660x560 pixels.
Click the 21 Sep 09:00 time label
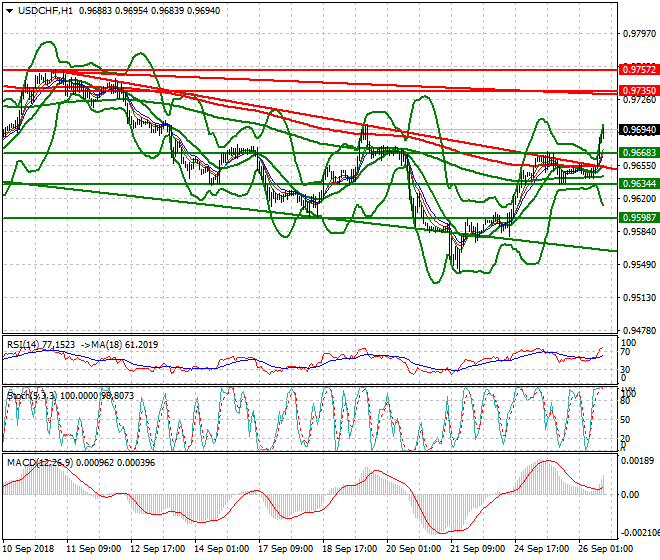(478, 549)
